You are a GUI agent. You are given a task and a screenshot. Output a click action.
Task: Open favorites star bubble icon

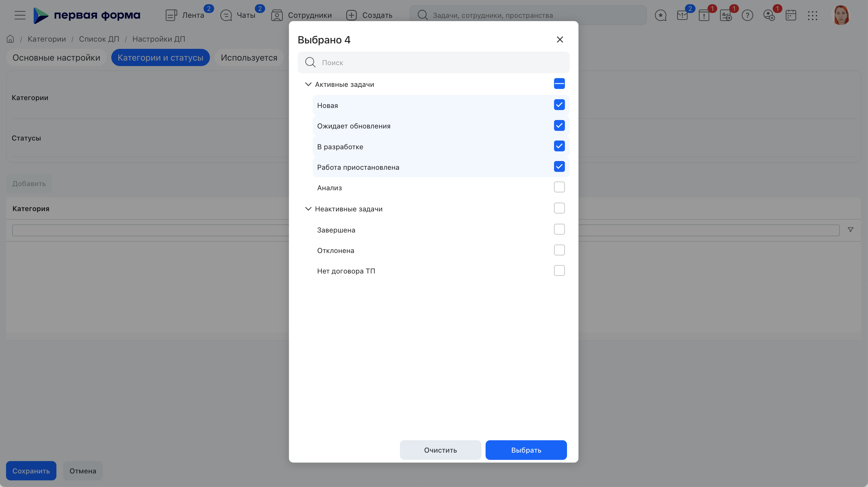coord(661,15)
